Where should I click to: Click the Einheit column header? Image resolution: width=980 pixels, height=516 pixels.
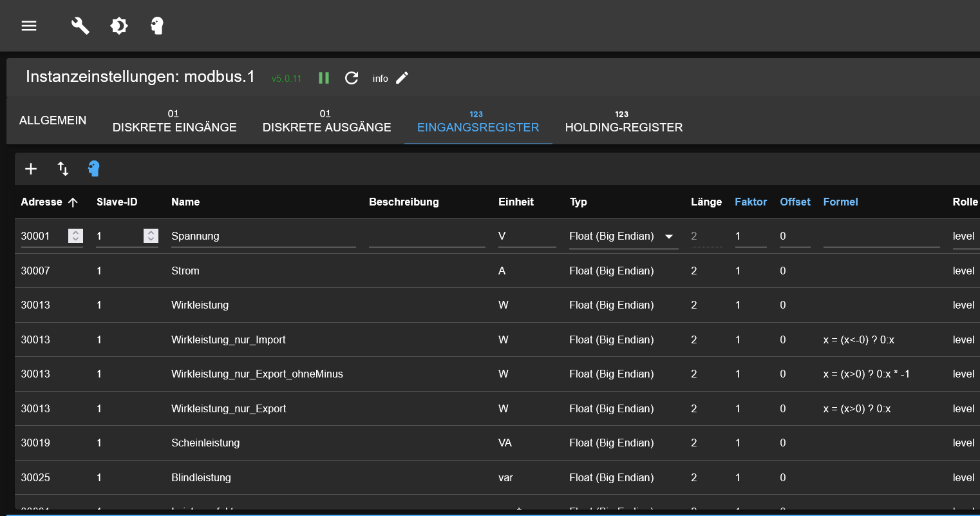[516, 202]
